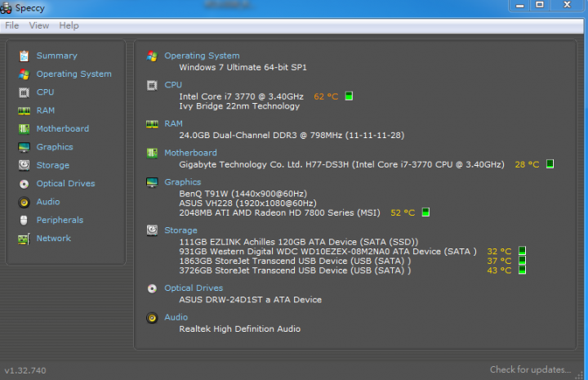
Task: Click the "Intel Core i7 3770 @ 3.40GHz" text
Action: (241, 96)
